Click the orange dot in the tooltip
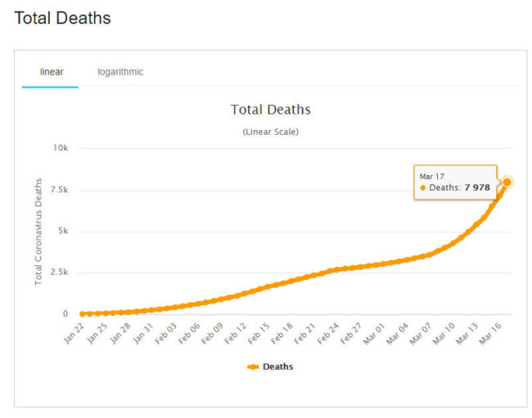The height and width of the screenshot is (418, 532). click(422, 188)
